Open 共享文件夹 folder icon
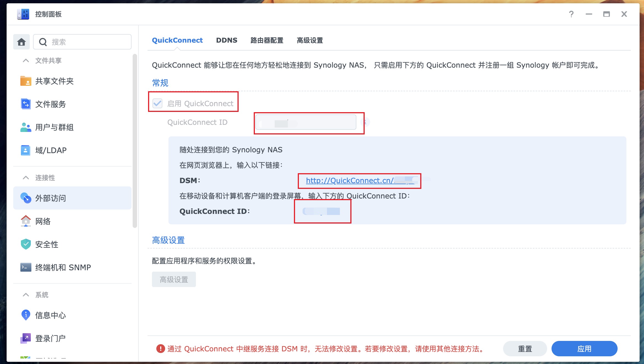Image resolution: width=644 pixels, height=364 pixels. click(26, 81)
